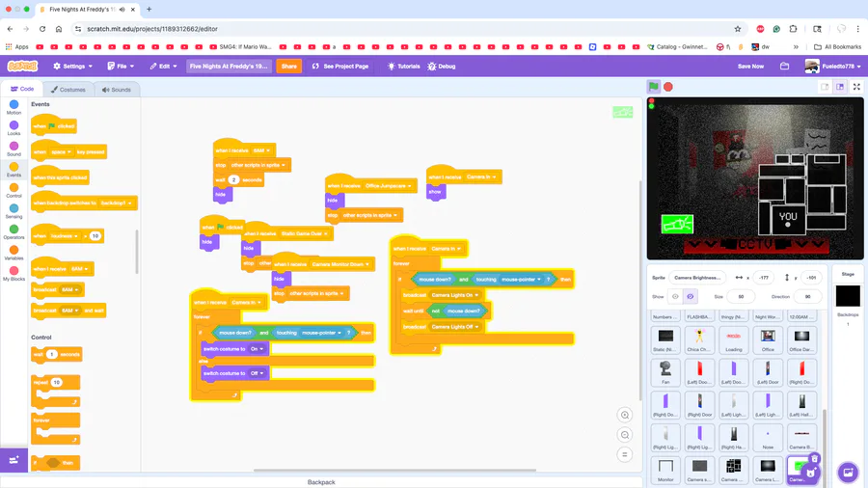The image size is (868, 488).
Task: Select the Looks block category
Action: coord(14,128)
